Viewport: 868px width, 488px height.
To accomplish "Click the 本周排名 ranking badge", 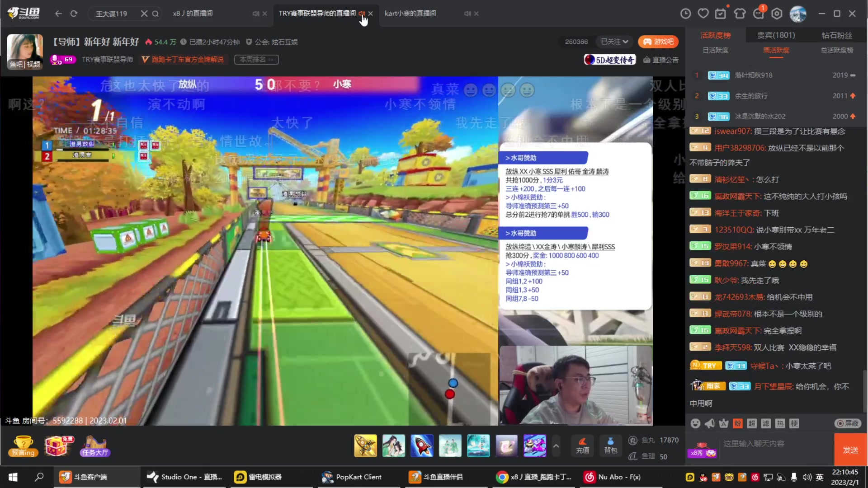I will [x=256, y=60].
